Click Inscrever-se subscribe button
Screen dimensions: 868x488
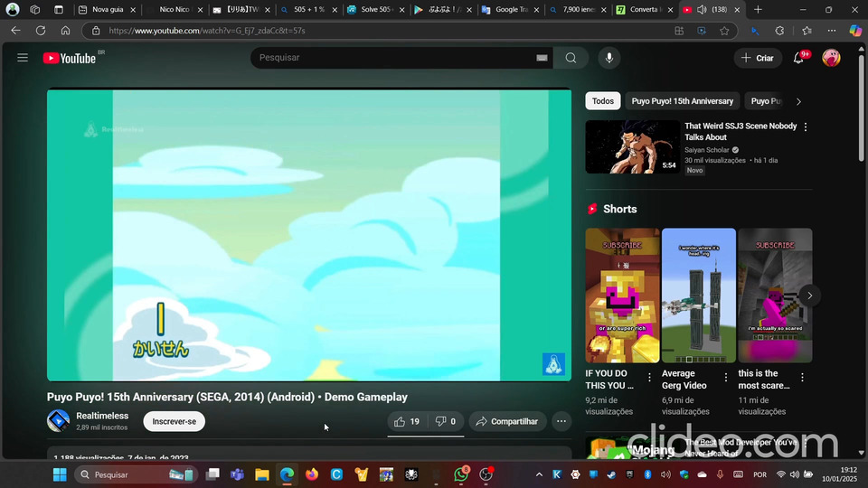(174, 422)
